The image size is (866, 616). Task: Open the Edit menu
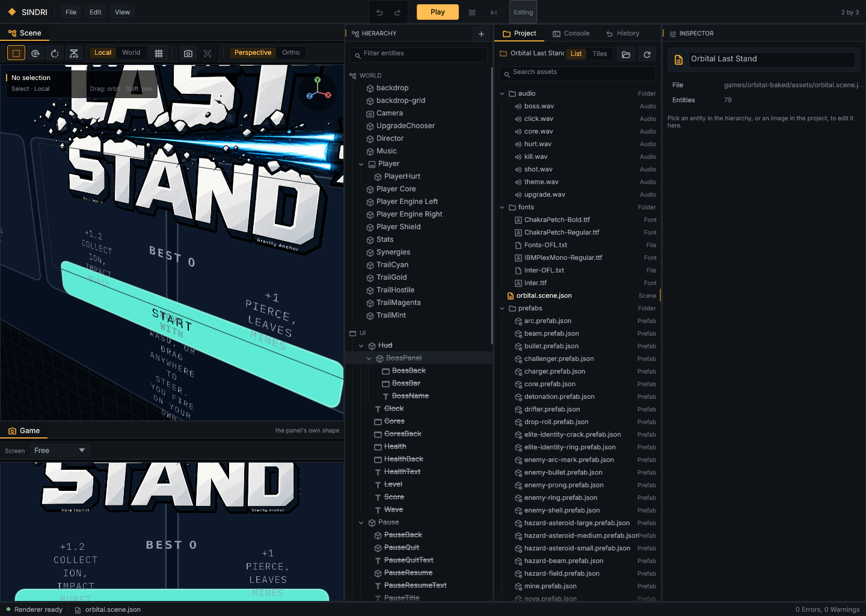[96, 12]
